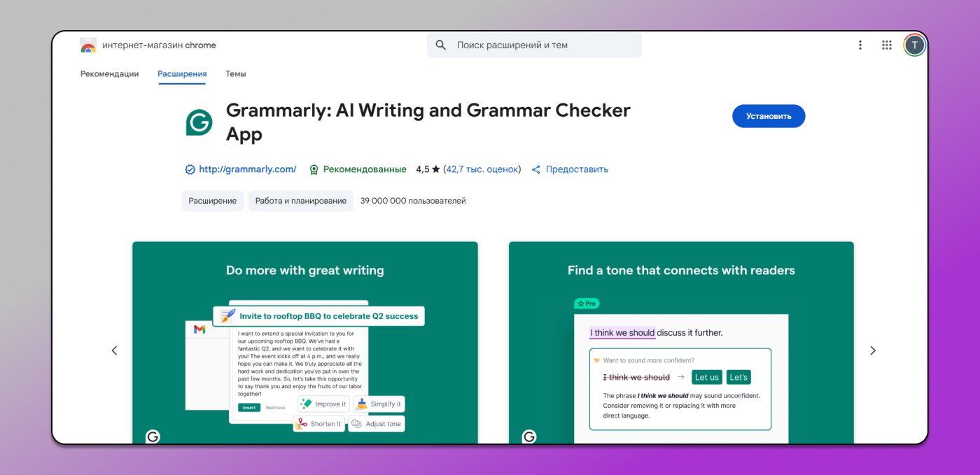Advance the screenshot carousel with the right arrow
The image size is (980, 475).
(873, 350)
